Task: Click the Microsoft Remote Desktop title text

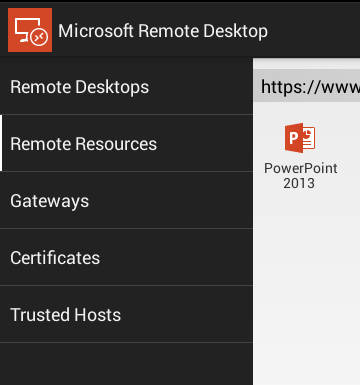Action: (163, 31)
